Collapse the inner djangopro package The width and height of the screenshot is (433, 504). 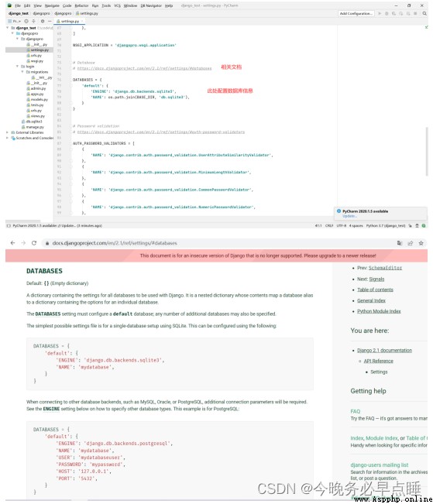(17, 39)
